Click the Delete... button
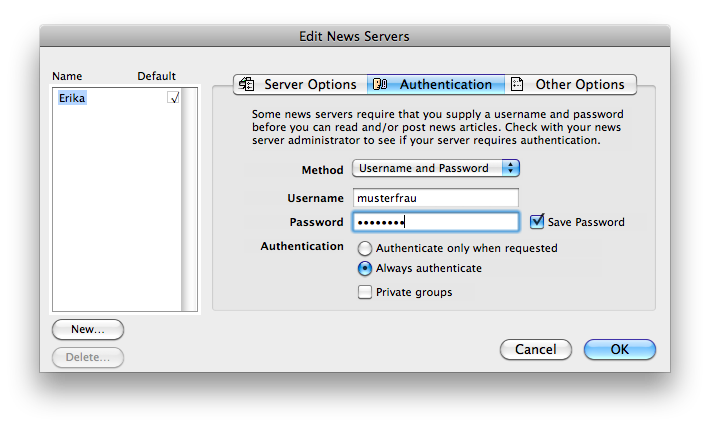Image resolution: width=710 pixels, height=427 pixels. tap(88, 357)
